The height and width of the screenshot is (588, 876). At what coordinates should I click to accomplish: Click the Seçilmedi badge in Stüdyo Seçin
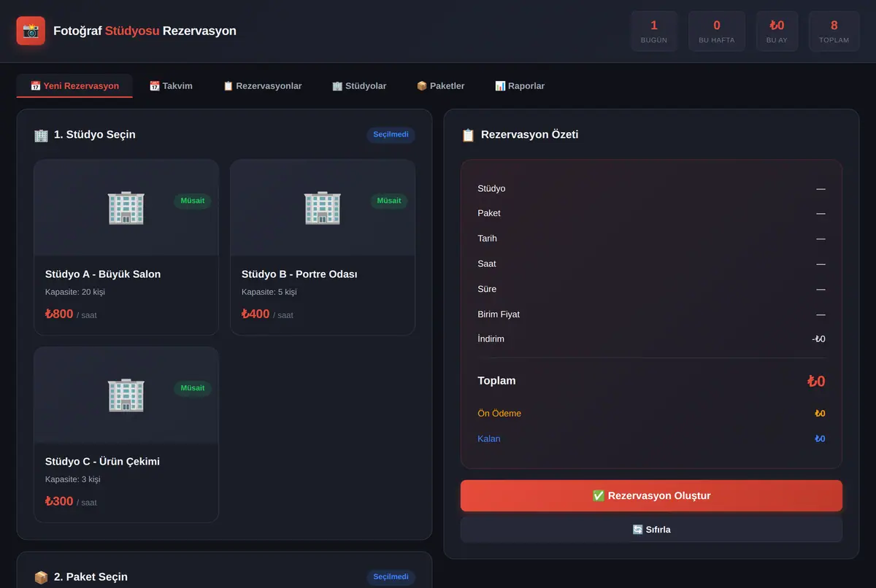point(391,135)
